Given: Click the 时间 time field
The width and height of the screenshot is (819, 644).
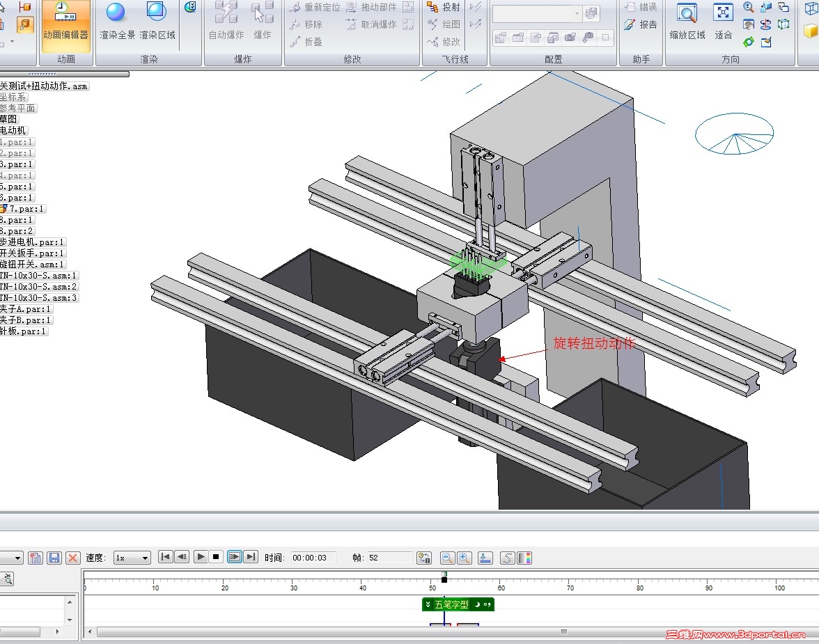Looking at the screenshot, I should [x=313, y=558].
